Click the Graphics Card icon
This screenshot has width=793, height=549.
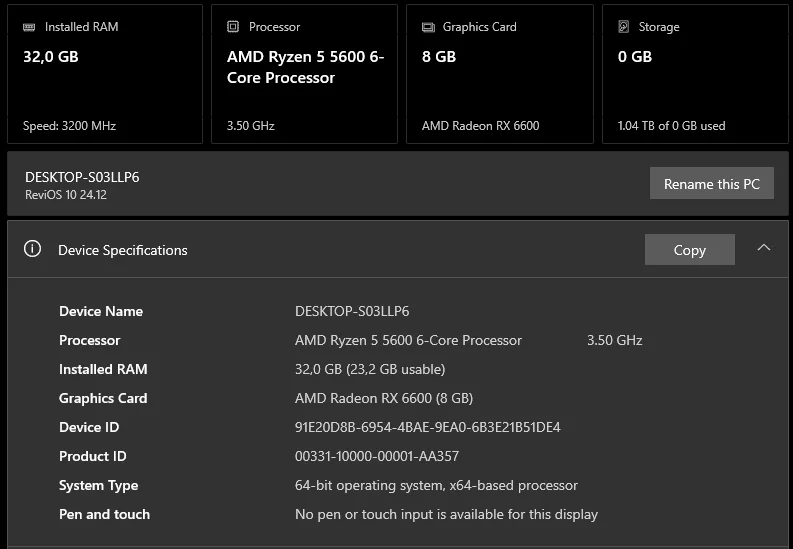[428, 27]
